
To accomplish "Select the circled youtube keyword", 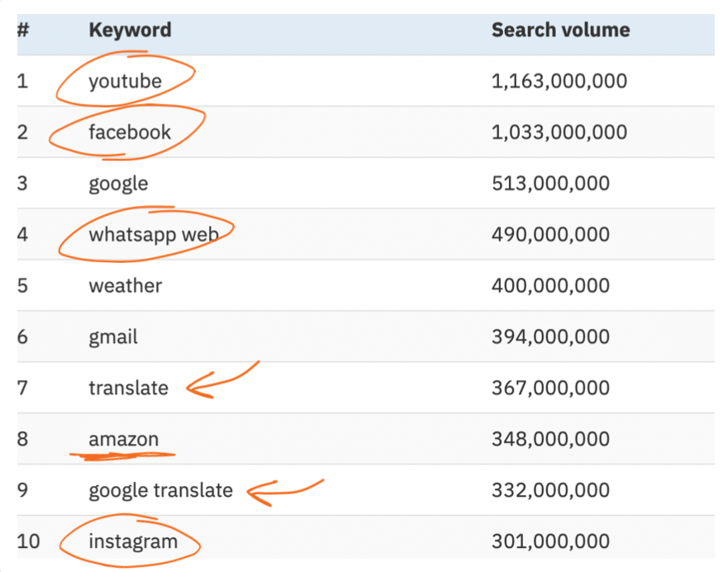I will pyautogui.click(x=126, y=82).
